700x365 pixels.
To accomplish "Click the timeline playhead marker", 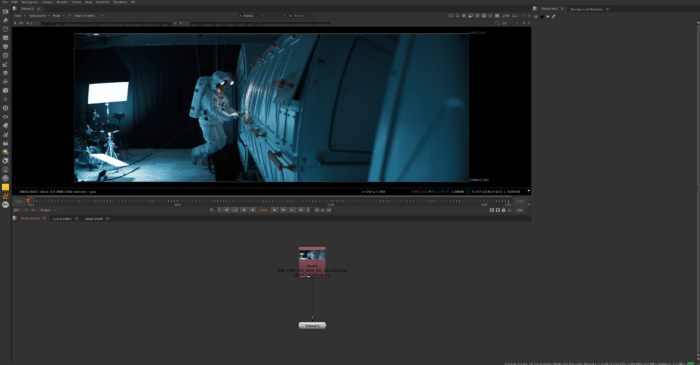I will pyautogui.click(x=29, y=200).
